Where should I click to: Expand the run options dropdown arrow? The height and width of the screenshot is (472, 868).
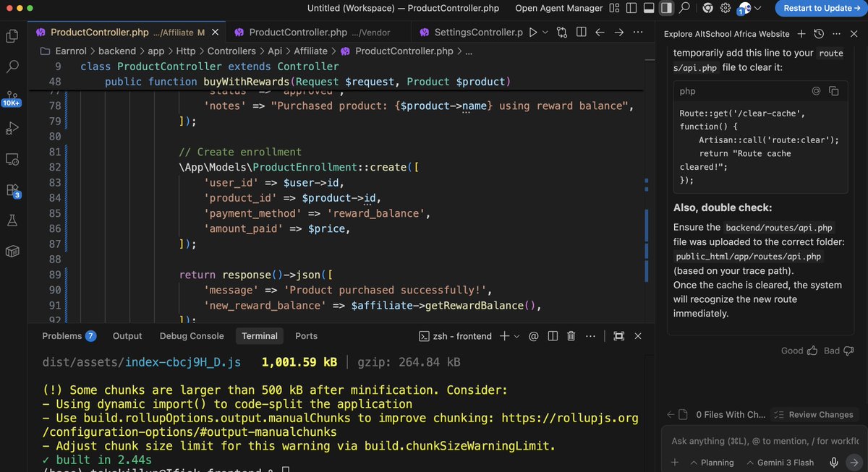(545, 33)
